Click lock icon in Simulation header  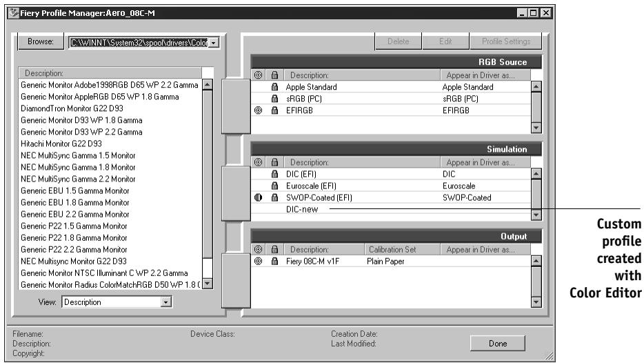(x=274, y=162)
